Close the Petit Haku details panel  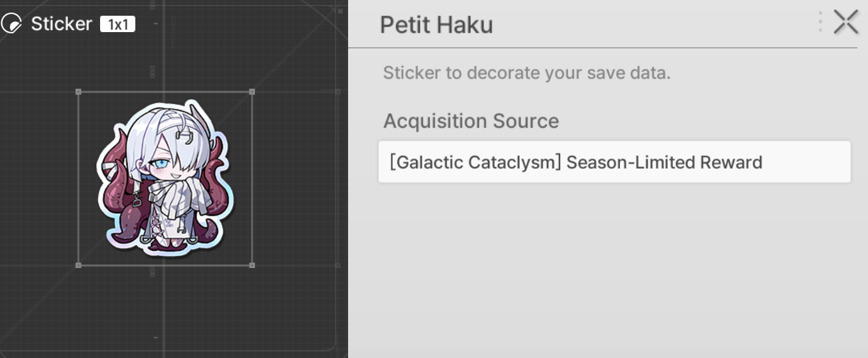(x=845, y=22)
